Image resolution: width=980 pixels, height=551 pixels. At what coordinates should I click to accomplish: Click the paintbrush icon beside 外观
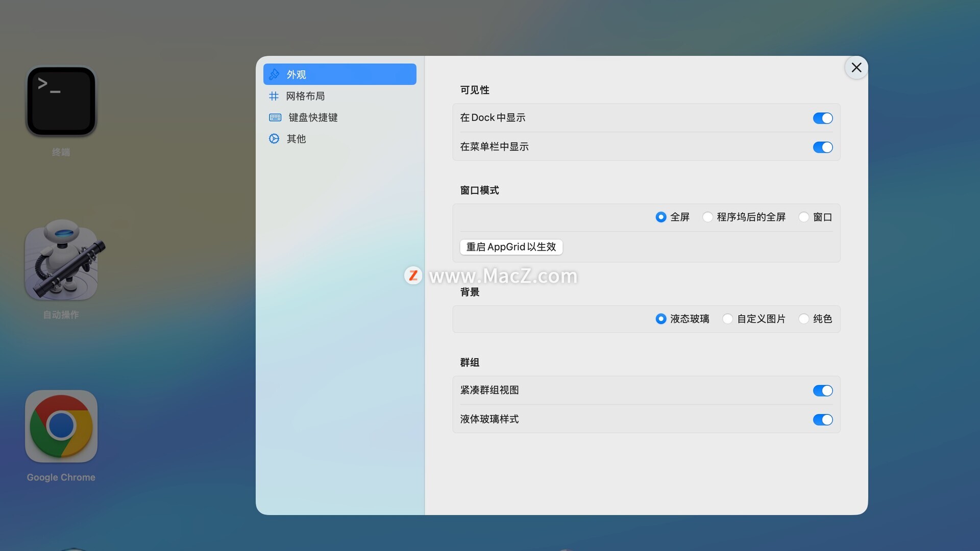[274, 74]
